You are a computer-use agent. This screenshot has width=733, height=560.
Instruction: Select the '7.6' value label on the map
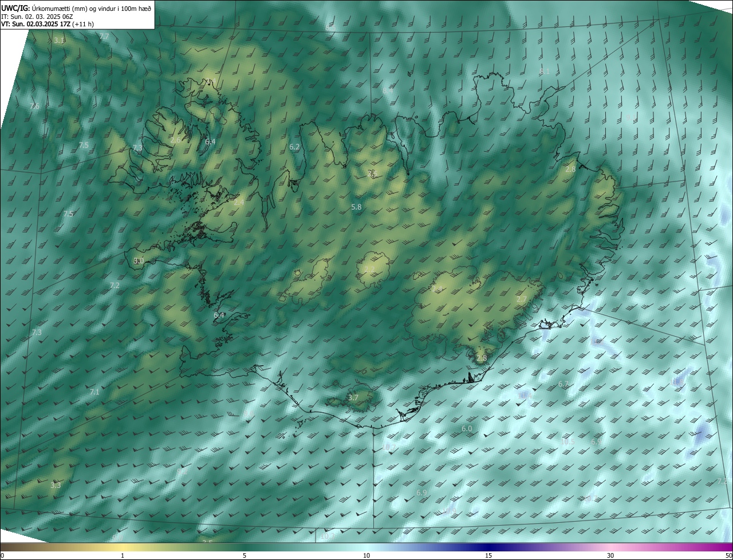click(34, 107)
